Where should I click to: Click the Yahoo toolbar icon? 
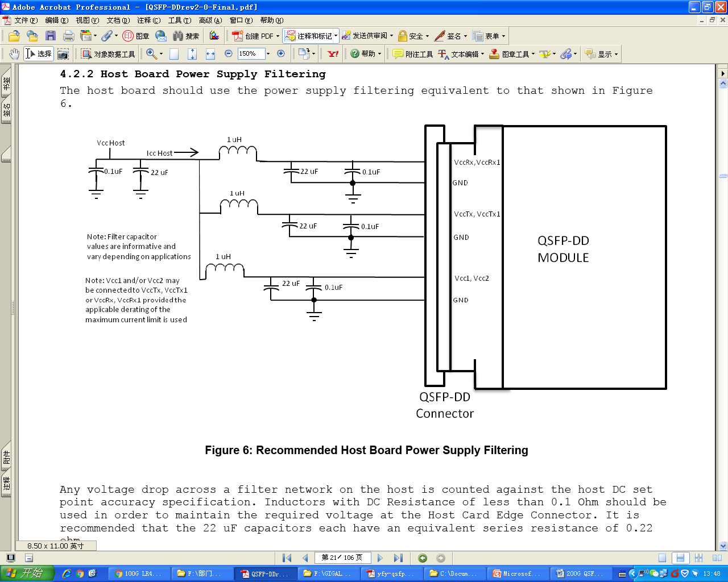333,54
